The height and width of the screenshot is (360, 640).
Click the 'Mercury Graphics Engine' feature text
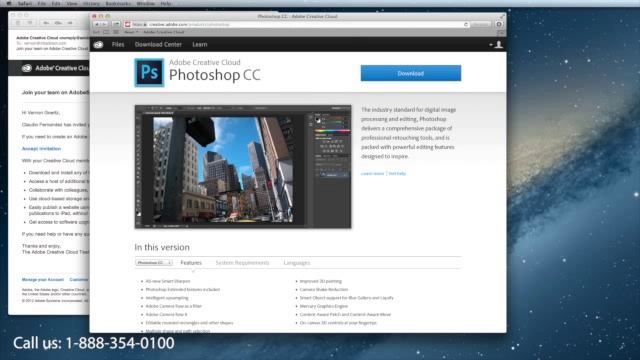point(324,306)
